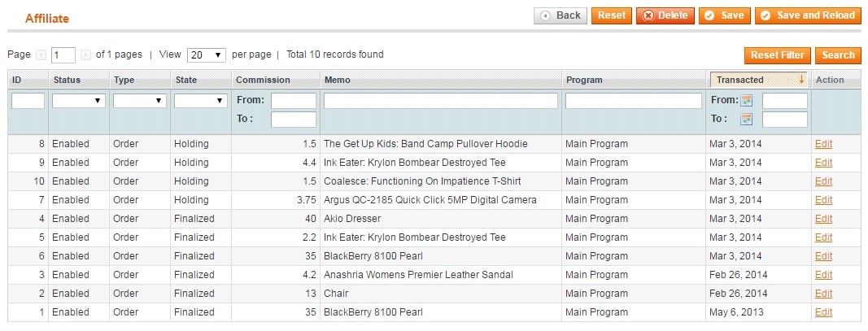
Task: Focus the Commission From field
Action: 294,101
